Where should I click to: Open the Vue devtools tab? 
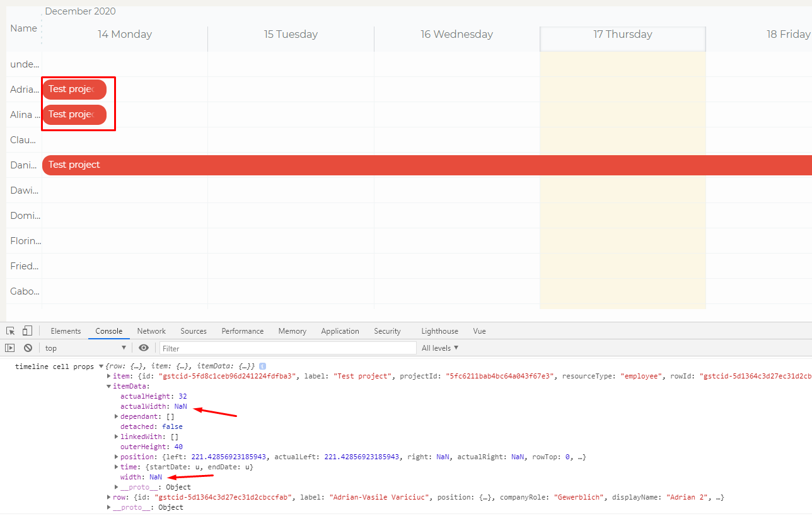[479, 331]
